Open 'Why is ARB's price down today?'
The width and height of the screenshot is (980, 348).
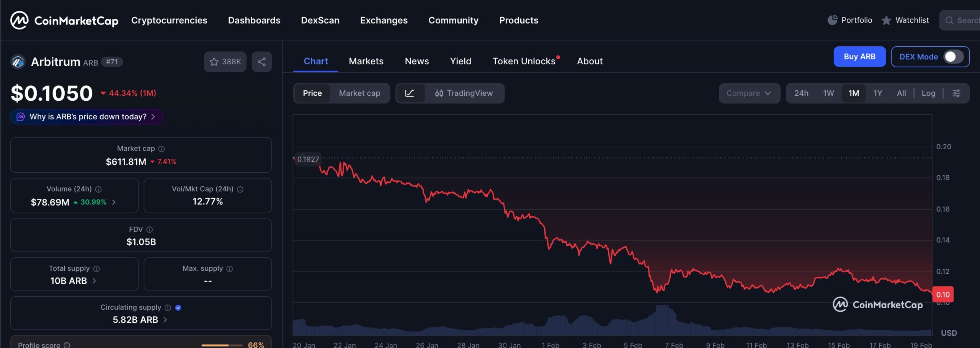[87, 117]
